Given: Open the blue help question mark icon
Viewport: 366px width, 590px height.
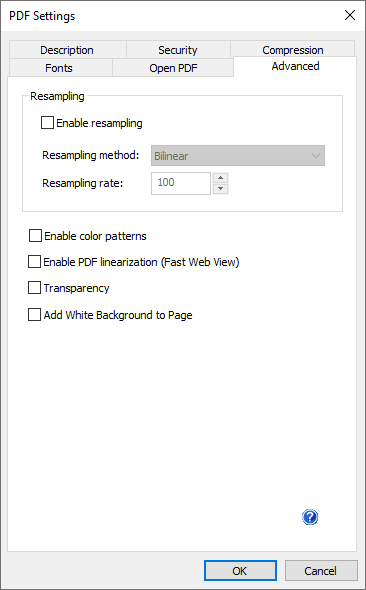Looking at the screenshot, I should pos(310,517).
